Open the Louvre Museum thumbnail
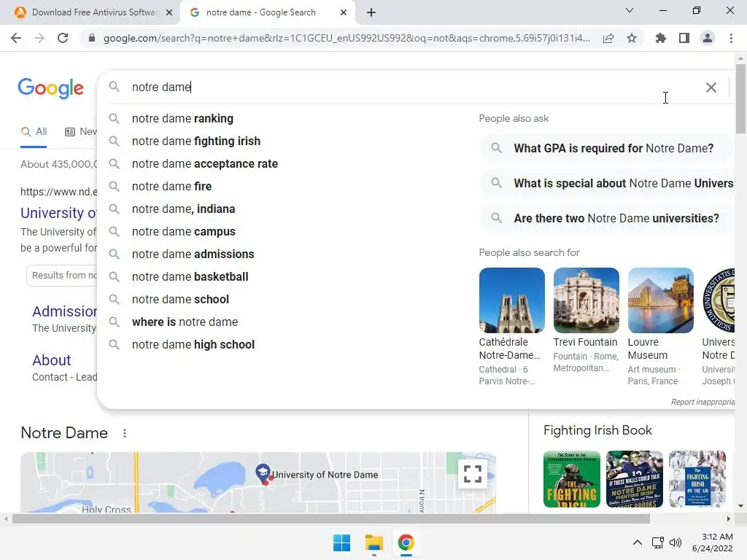Viewport: 747px width, 560px height. 660,300
